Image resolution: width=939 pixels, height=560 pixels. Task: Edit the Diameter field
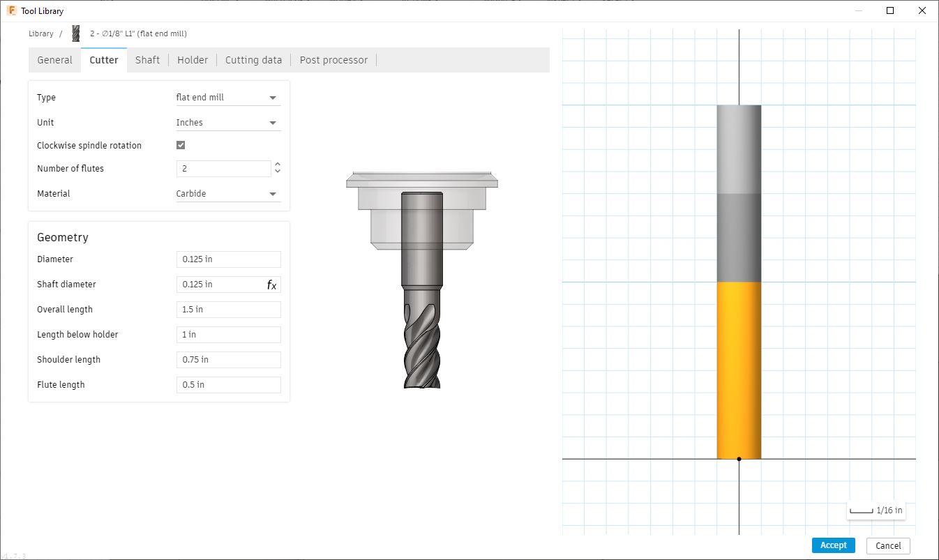point(229,259)
